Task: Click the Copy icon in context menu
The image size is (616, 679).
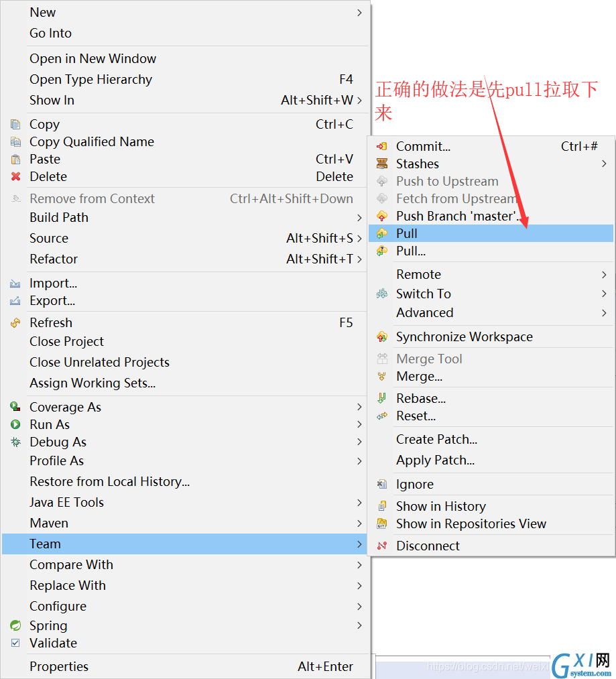Action: tap(15, 125)
